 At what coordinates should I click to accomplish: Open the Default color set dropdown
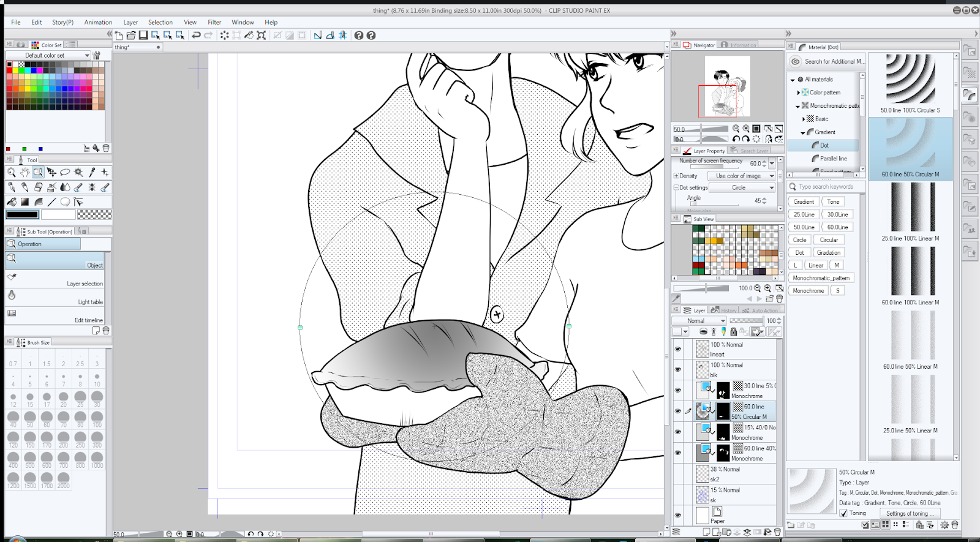[x=48, y=55]
